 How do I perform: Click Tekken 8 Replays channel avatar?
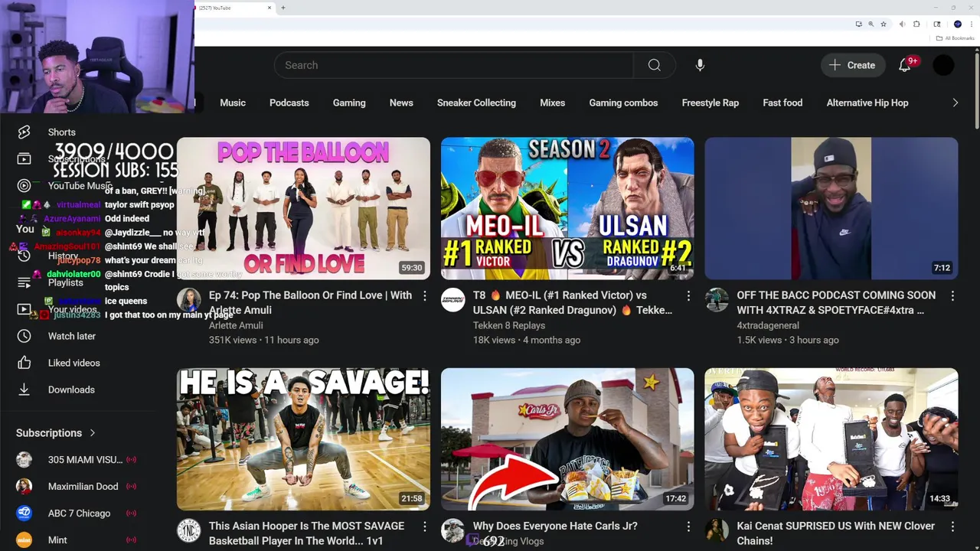(453, 301)
